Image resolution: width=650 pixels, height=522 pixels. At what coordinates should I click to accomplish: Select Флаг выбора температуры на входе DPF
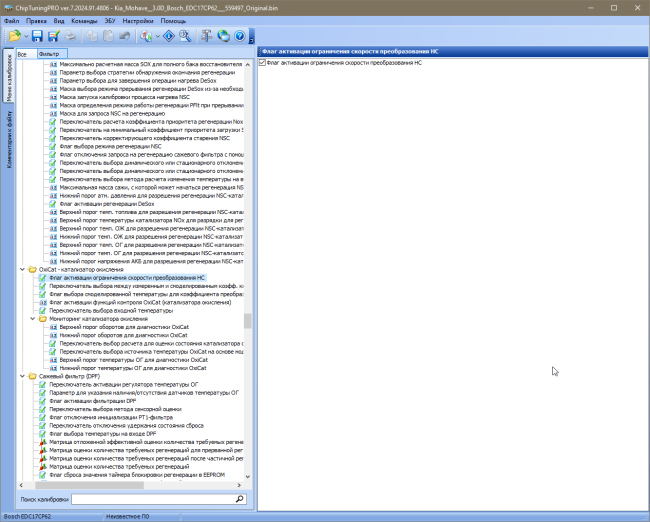[102, 434]
